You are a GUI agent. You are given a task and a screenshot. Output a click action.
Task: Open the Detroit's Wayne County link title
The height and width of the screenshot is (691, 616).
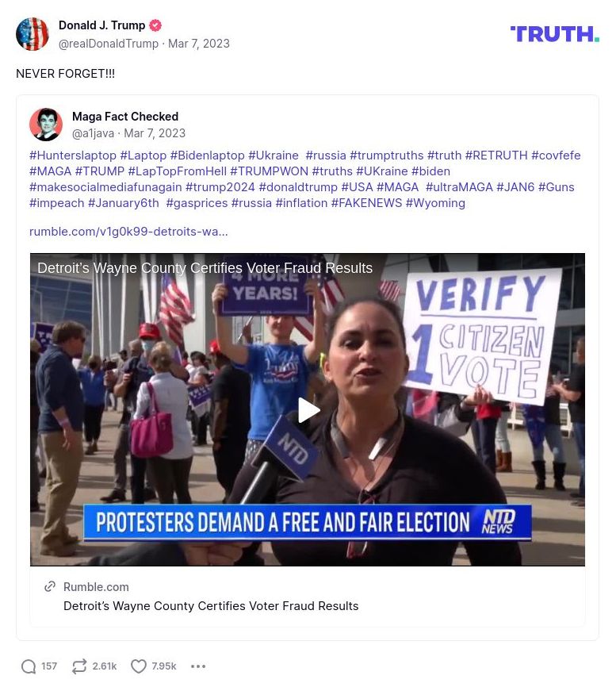(x=211, y=606)
